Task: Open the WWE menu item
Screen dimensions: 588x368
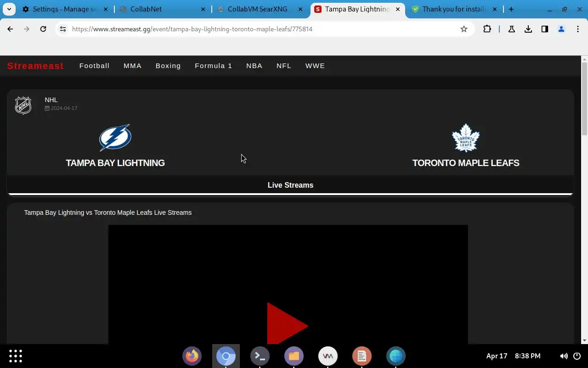Action: click(x=315, y=66)
